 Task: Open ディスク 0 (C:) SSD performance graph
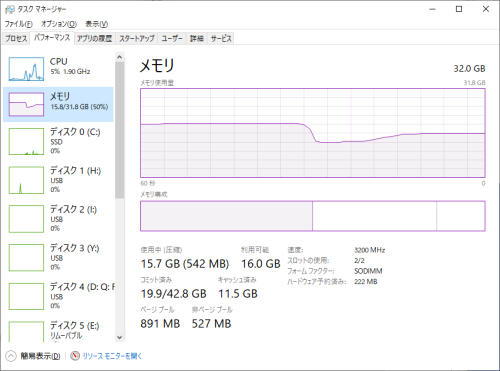point(26,142)
